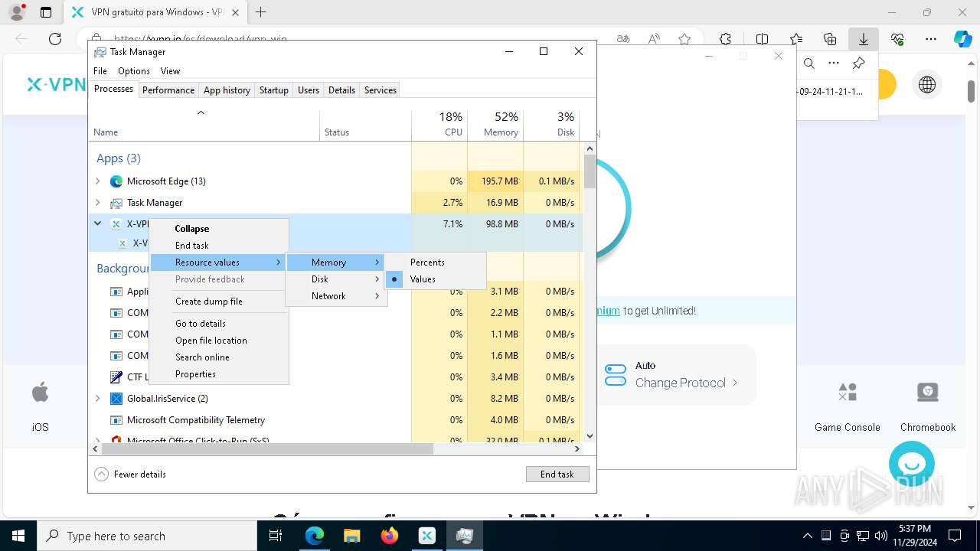The image size is (980, 551).
Task: Open Edge tab actions menu icon
Action: (x=46, y=12)
